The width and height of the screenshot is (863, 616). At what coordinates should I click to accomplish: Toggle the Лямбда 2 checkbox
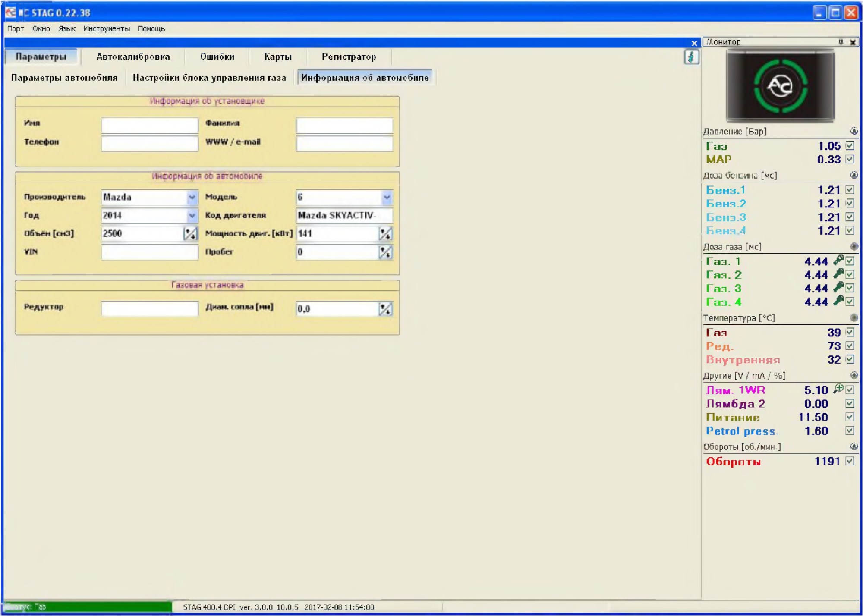850,404
